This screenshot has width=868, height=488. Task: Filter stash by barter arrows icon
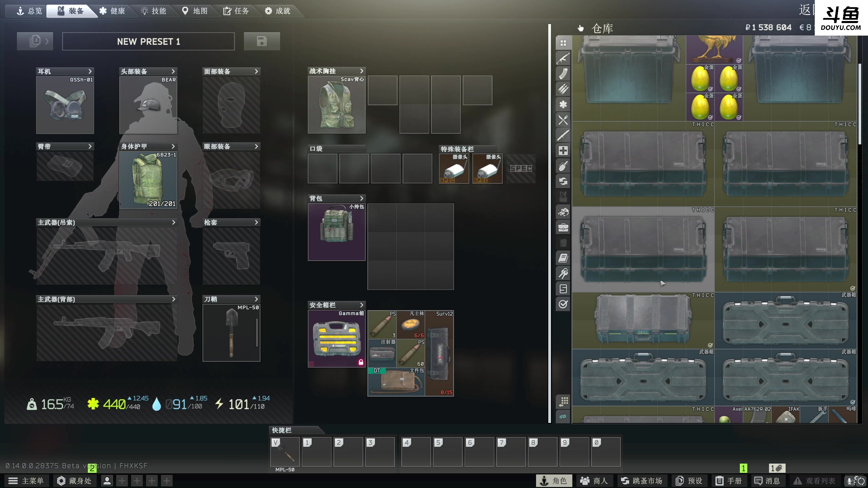pos(563,181)
